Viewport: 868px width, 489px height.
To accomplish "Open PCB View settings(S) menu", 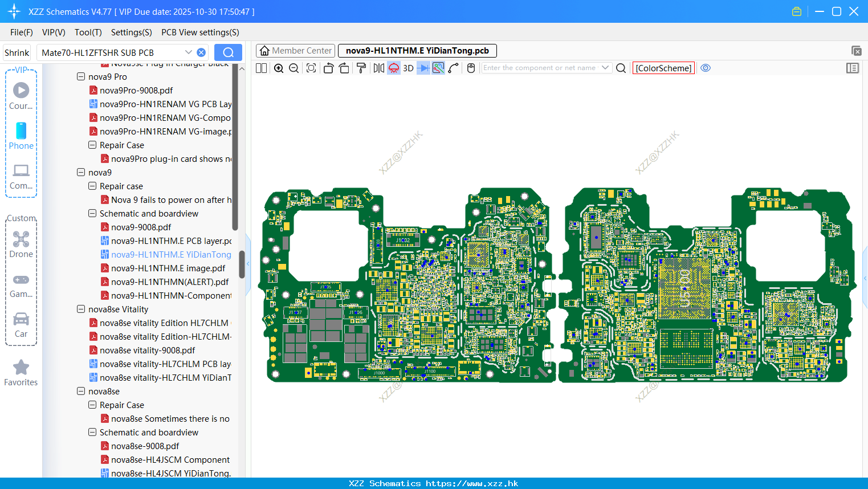I will point(200,32).
